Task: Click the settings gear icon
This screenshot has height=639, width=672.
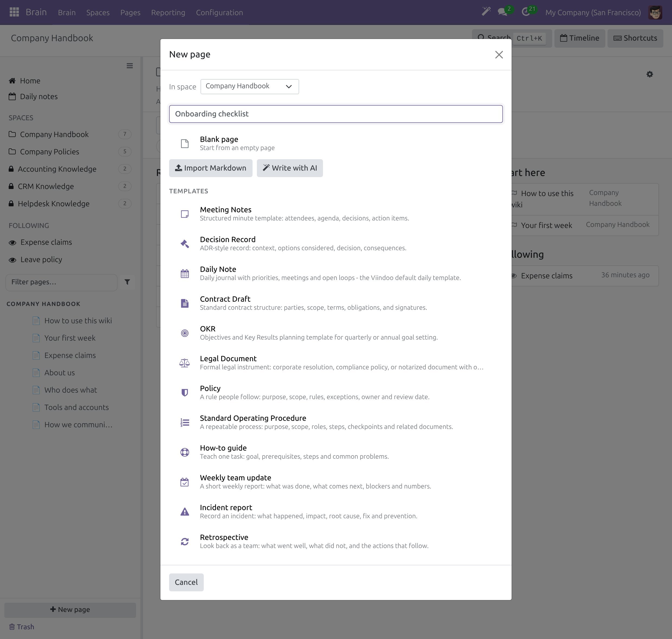Action: point(650,74)
